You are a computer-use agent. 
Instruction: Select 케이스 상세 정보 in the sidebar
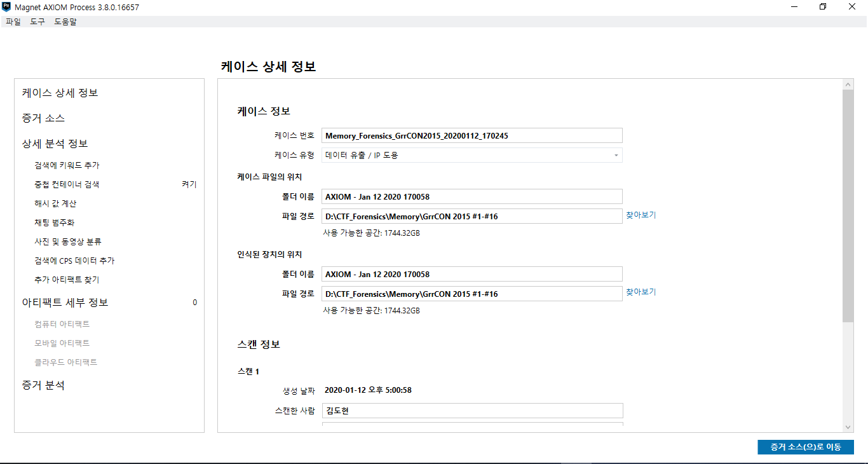[60, 93]
